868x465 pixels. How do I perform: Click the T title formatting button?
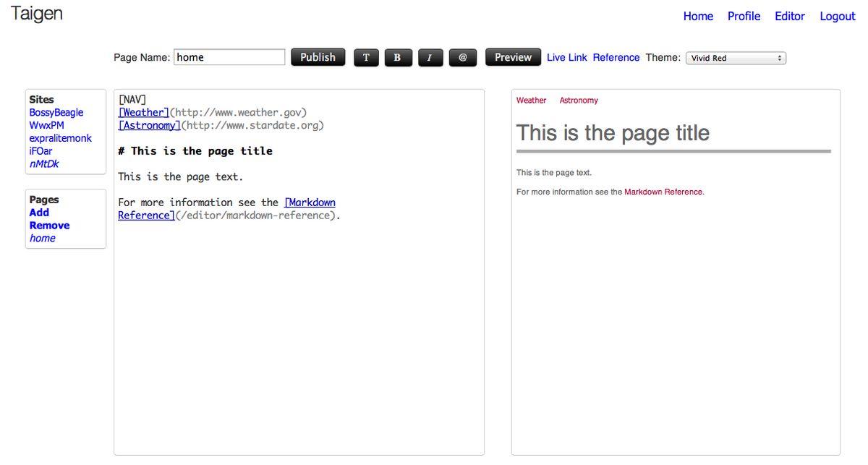[x=366, y=58]
